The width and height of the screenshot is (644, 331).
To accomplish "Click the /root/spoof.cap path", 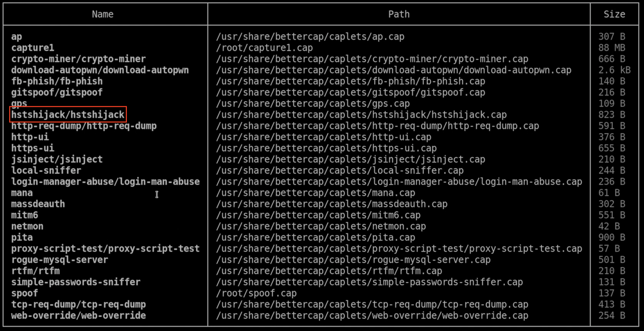I will 256,293.
